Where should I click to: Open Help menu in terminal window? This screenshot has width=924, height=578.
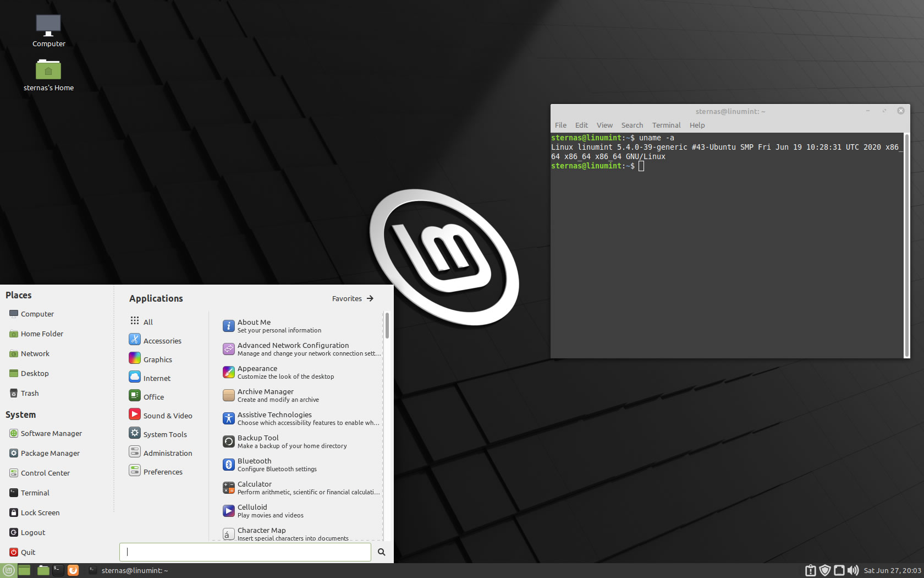click(x=697, y=125)
